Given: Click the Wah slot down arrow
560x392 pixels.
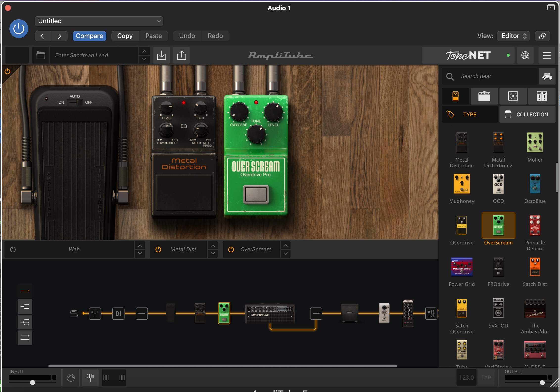Looking at the screenshot, I should [140, 253].
